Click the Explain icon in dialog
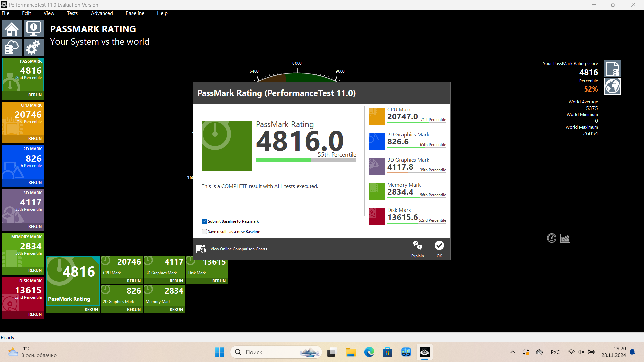644x362 pixels. click(417, 249)
